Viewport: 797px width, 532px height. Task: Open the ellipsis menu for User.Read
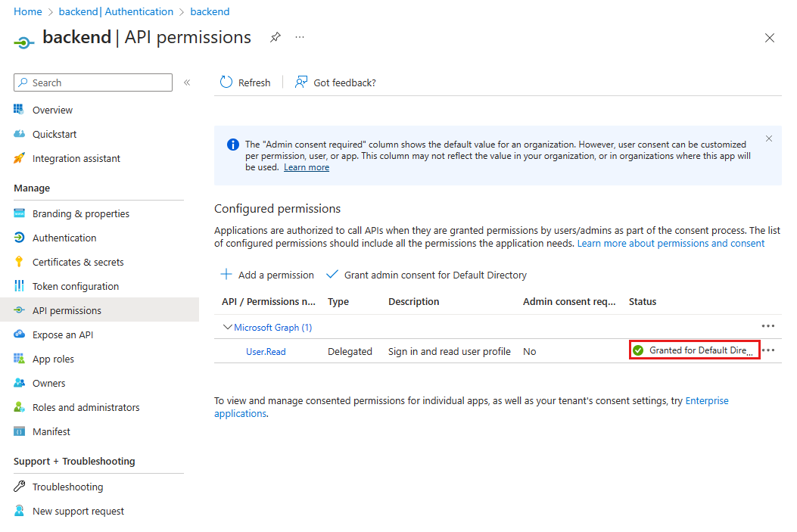pyautogui.click(x=769, y=350)
